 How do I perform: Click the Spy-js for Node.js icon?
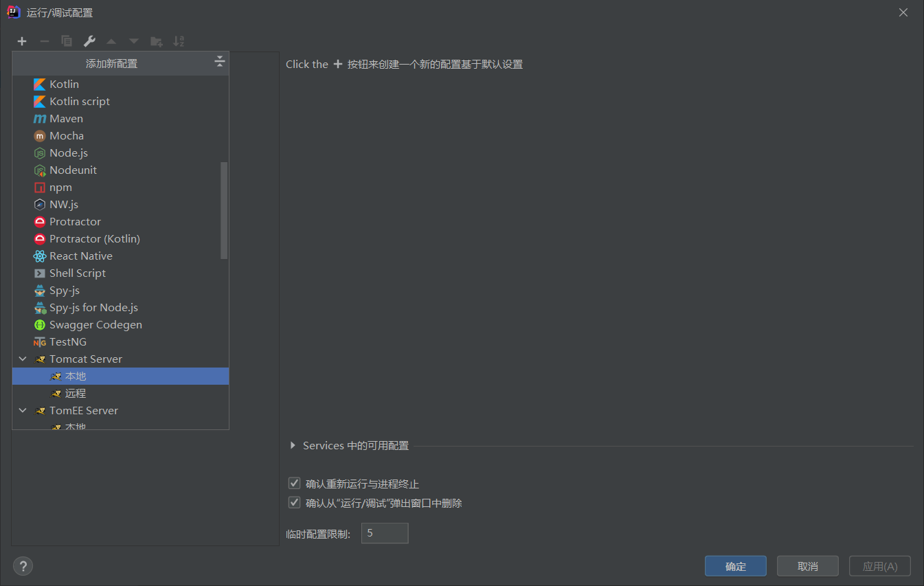click(x=40, y=307)
